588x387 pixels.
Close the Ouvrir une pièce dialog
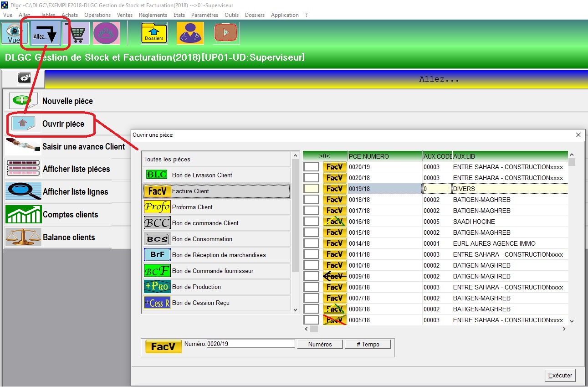578,135
